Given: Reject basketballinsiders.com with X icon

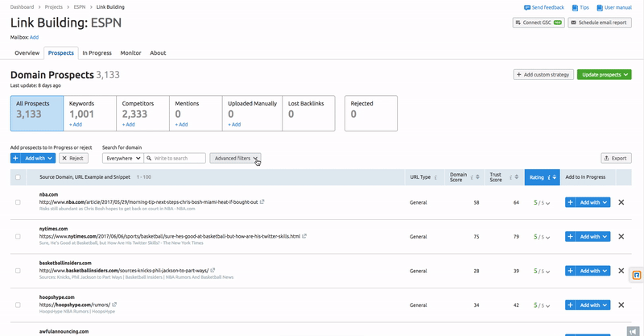Looking at the screenshot, I should [621, 271].
